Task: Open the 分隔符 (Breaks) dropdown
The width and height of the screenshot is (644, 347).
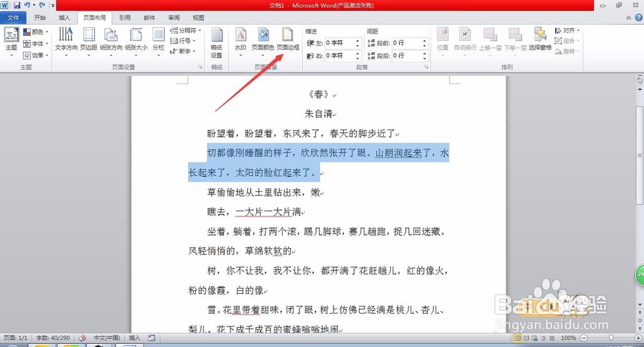Action: click(185, 30)
